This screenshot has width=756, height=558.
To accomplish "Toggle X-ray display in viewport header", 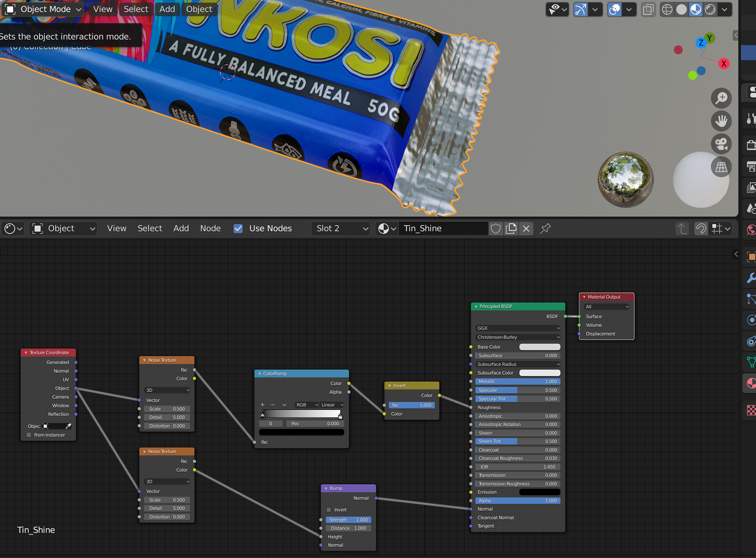I will pyautogui.click(x=648, y=9).
